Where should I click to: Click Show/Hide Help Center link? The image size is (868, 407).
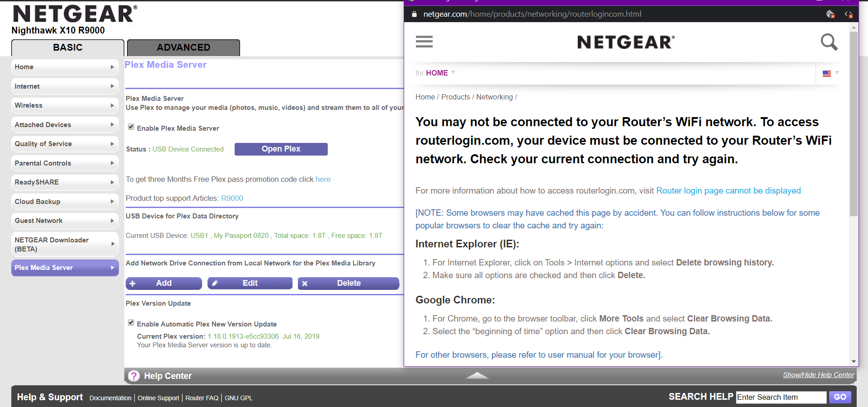tap(818, 375)
